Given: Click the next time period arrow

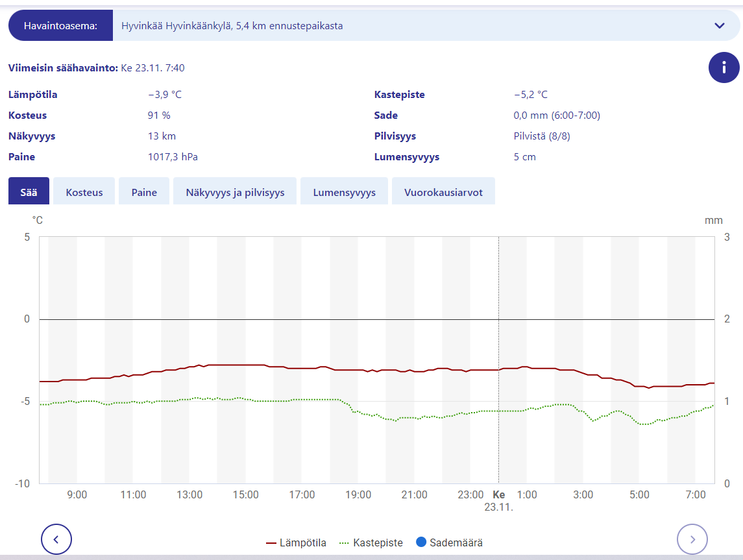Looking at the screenshot, I should pyautogui.click(x=692, y=539).
